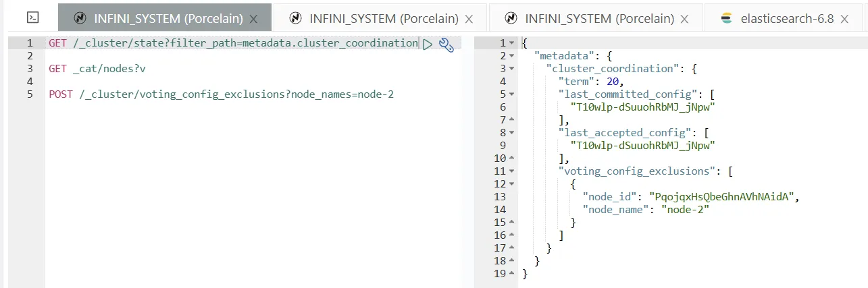Click the "node_id" PqojqxHsQbeGhnAVhNAidA value
The height and width of the screenshot is (288, 868).
point(721,197)
